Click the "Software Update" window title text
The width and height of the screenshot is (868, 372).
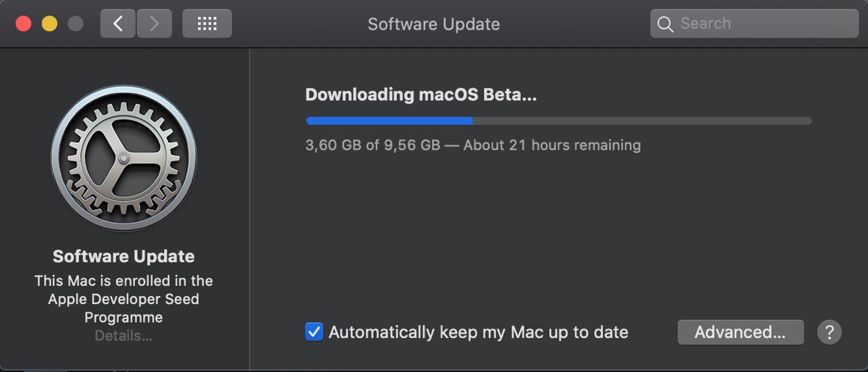tap(434, 24)
